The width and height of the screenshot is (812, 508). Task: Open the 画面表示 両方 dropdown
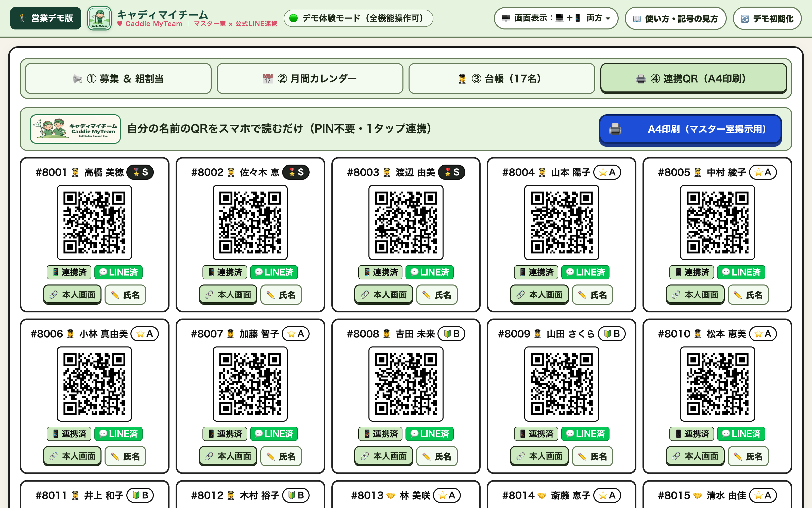tap(556, 18)
